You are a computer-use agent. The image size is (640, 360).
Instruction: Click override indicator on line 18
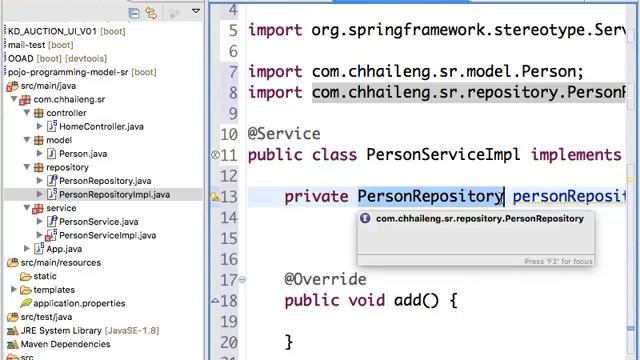pyautogui.click(x=215, y=301)
